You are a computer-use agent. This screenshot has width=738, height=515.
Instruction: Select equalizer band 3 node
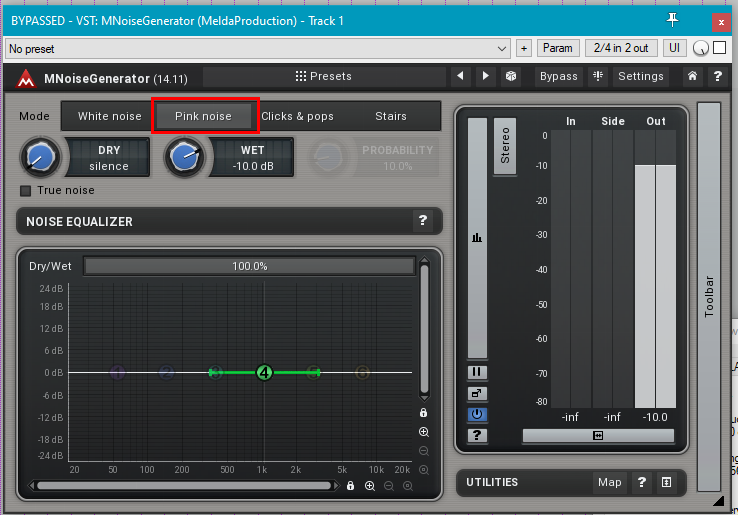coord(216,372)
